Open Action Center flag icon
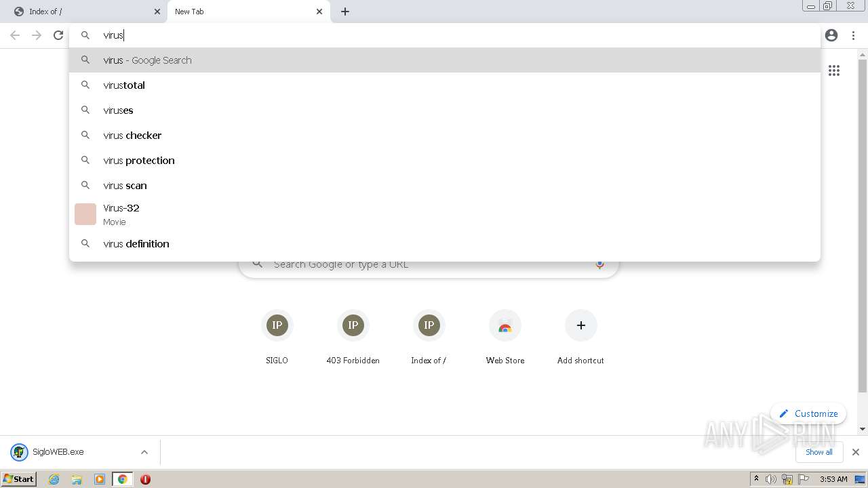This screenshot has width=868, height=488. [804, 479]
